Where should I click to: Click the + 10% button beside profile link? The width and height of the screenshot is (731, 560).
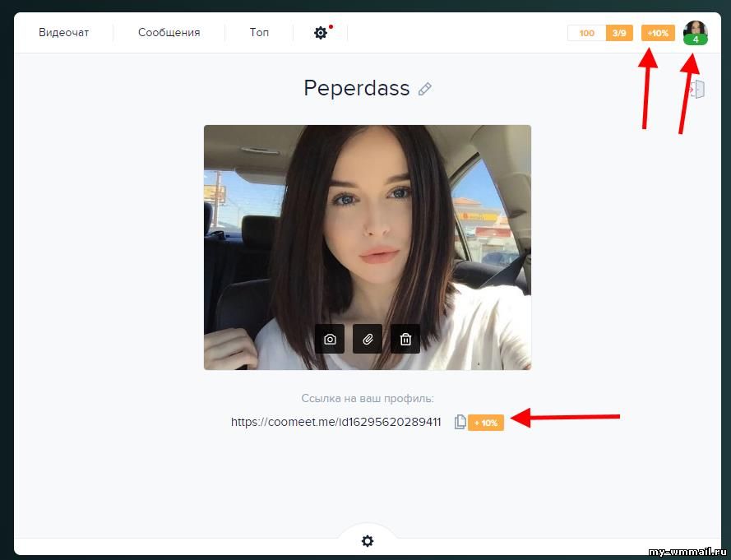coord(486,423)
